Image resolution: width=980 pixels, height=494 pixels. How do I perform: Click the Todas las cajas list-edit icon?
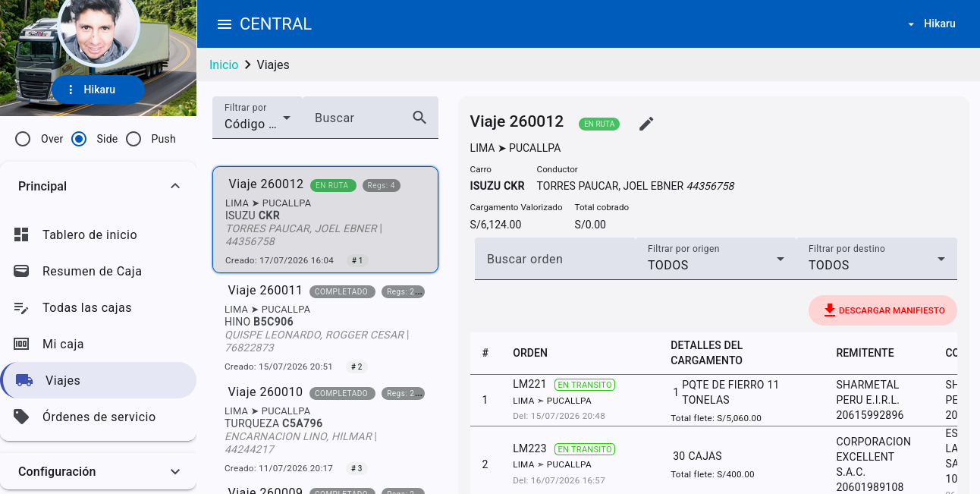21,307
